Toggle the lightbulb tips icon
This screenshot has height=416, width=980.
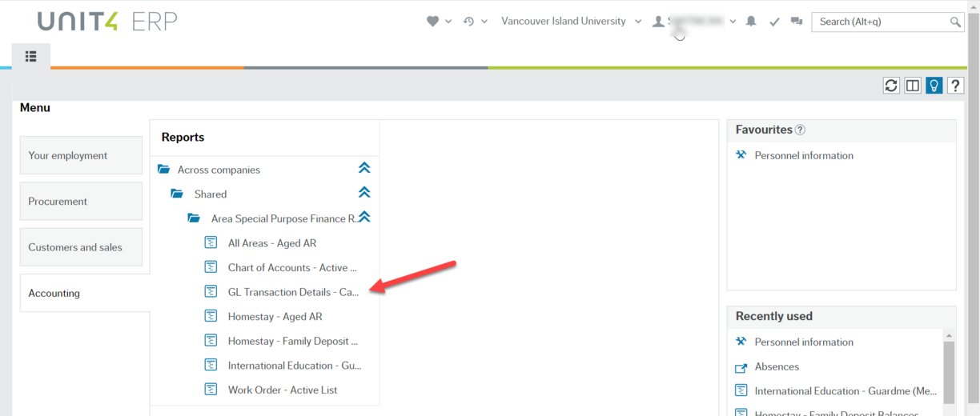pyautogui.click(x=934, y=86)
